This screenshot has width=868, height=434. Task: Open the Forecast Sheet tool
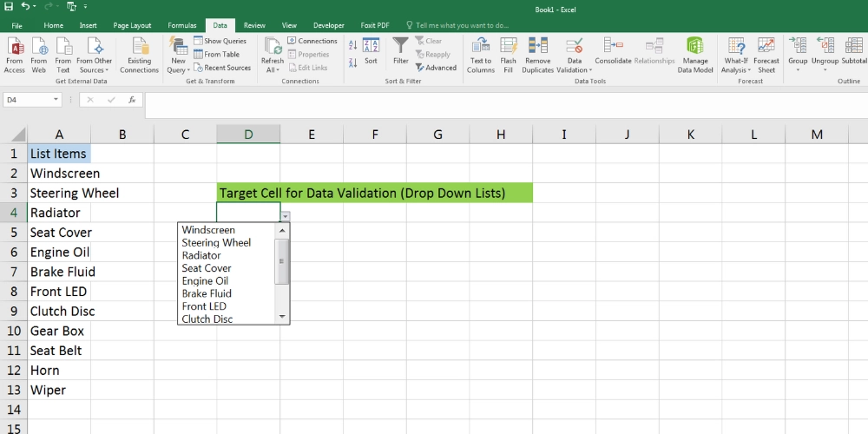766,56
